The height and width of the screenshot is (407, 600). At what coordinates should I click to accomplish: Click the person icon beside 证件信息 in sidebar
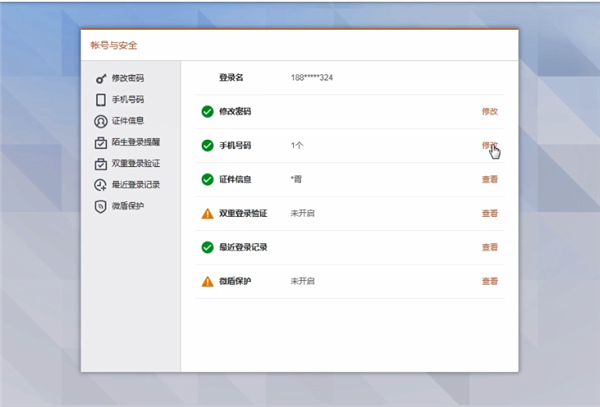pos(101,121)
